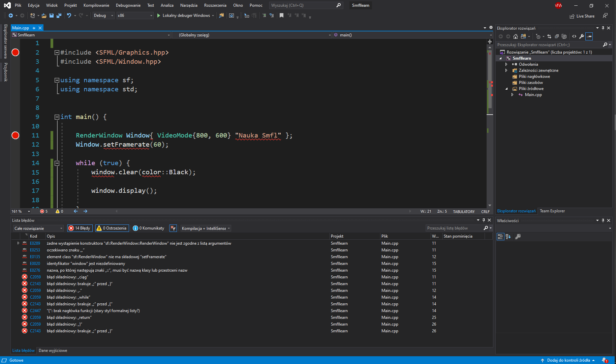The image size is (616, 364).
Task: Click the Comment out selected lines icon
Action: (264, 16)
